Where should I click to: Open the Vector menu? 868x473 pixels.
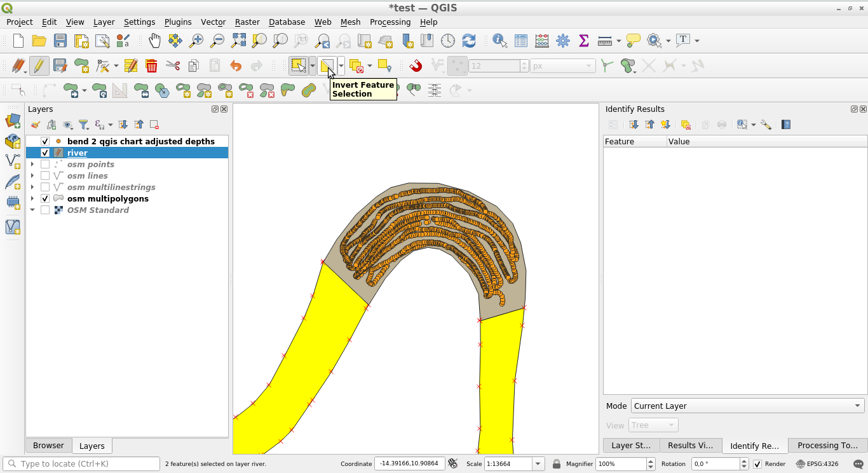pyautogui.click(x=214, y=22)
